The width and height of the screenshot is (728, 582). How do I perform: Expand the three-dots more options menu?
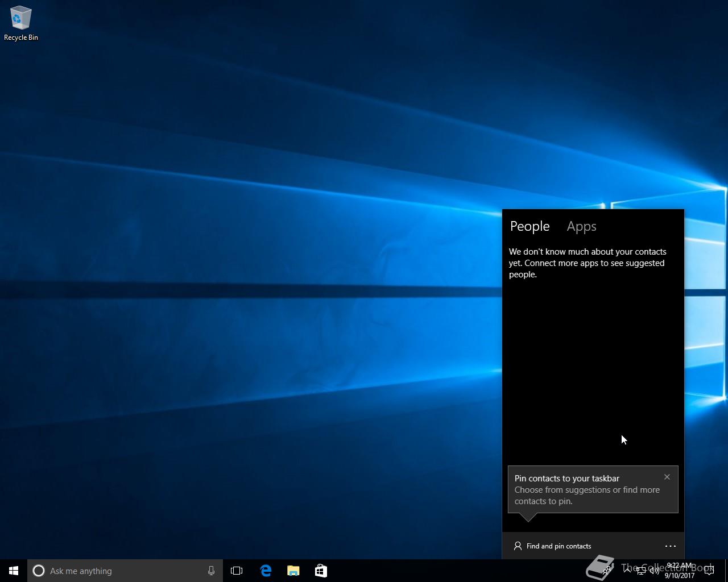[670, 546]
